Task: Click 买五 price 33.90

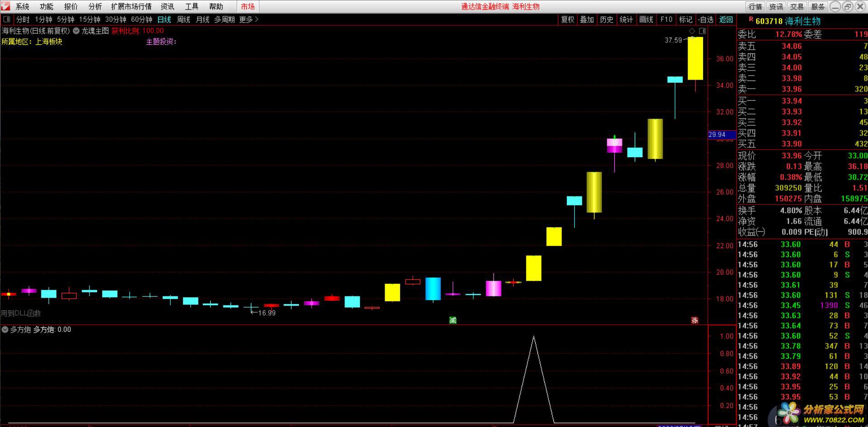Action: (792, 144)
